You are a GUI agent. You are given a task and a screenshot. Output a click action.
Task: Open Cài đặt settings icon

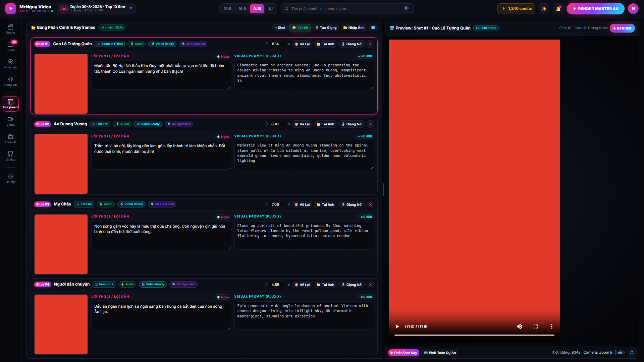pos(10,178)
